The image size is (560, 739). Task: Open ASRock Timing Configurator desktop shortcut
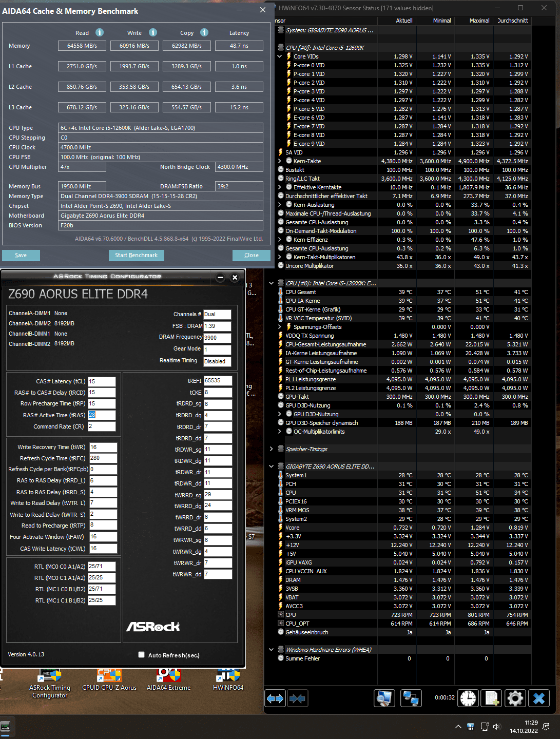coord(50,684)
